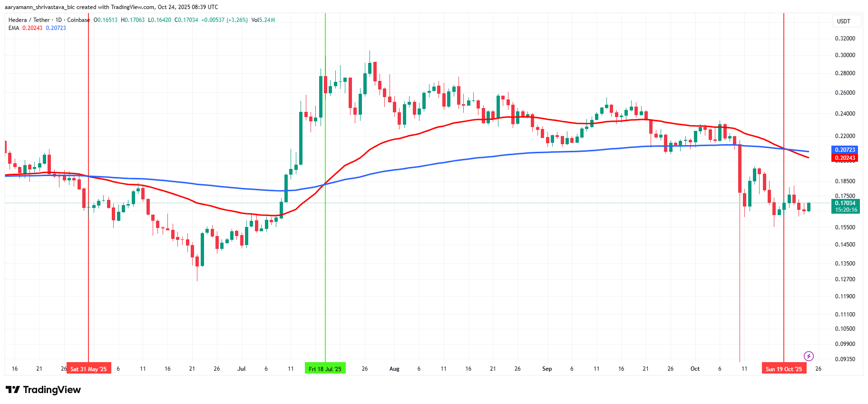This screenshot has height=404, width=868.
Task: Click the Sat 31 May '25 date marker
Action: 88,369
